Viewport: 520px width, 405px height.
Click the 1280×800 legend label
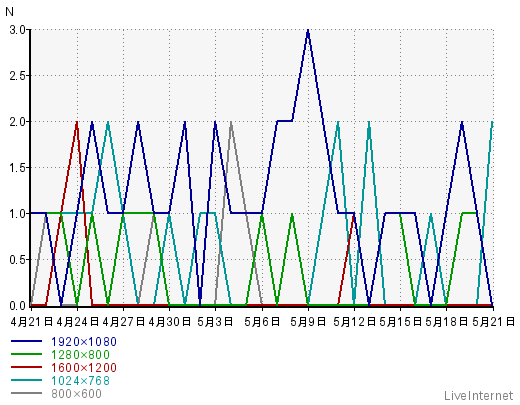tap(80, 355)
